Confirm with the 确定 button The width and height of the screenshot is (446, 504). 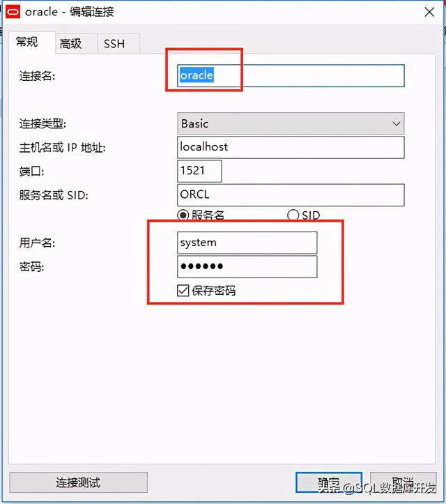point(329,482)
